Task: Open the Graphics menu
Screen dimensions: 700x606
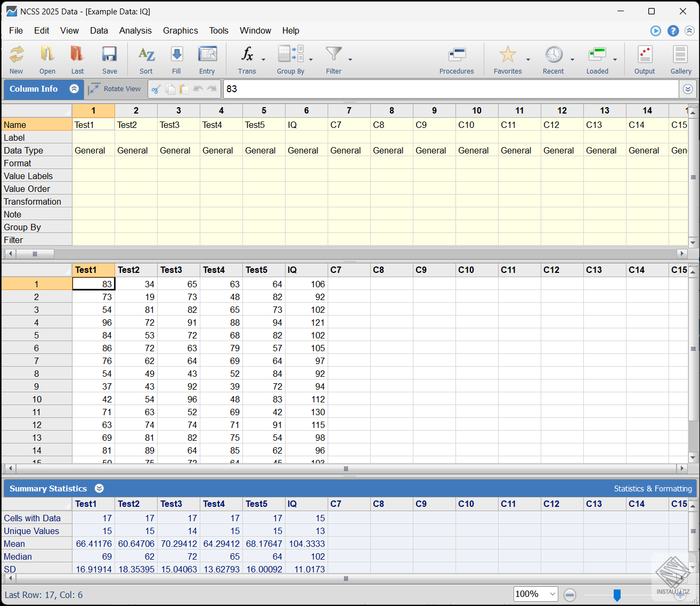Action: pyautogui.click(x=180, y=30)
